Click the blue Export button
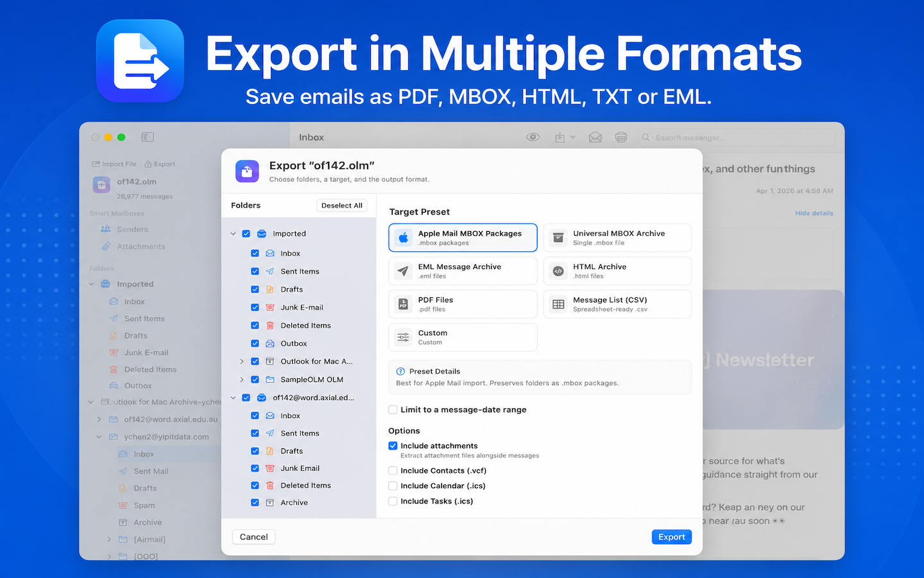This screenshot has width=924, height=578. click(672, 537)
